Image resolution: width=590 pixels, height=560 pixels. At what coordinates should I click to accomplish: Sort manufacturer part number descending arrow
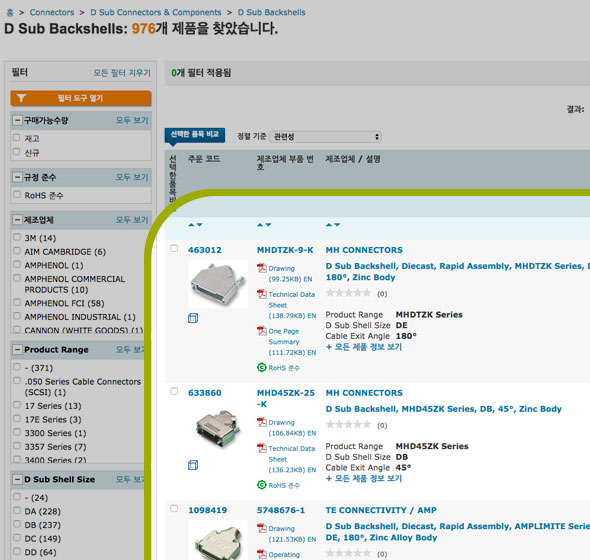tap(268, 225)
